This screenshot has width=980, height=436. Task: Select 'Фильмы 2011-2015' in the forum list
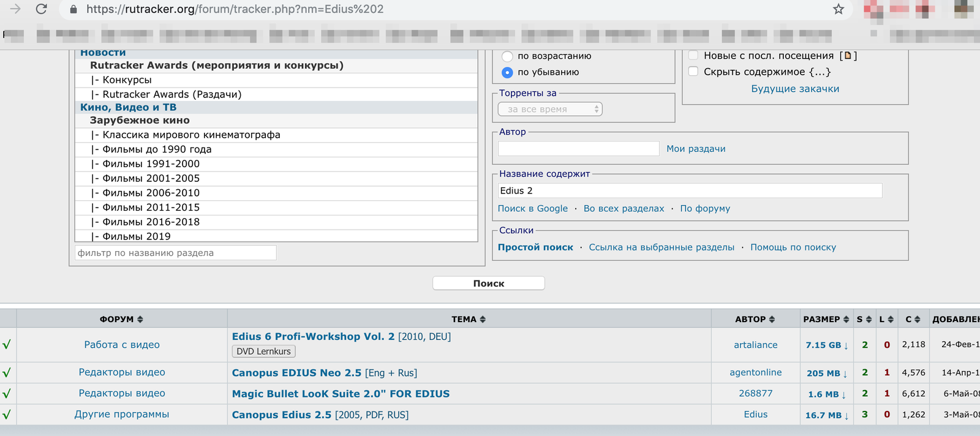tap(151, 208)
